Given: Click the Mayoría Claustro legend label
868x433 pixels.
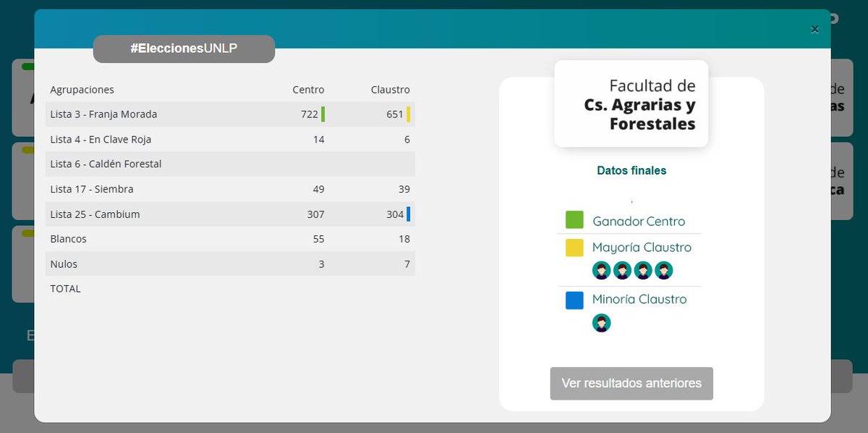Looking at the screenshot, I should coord(642,248).
